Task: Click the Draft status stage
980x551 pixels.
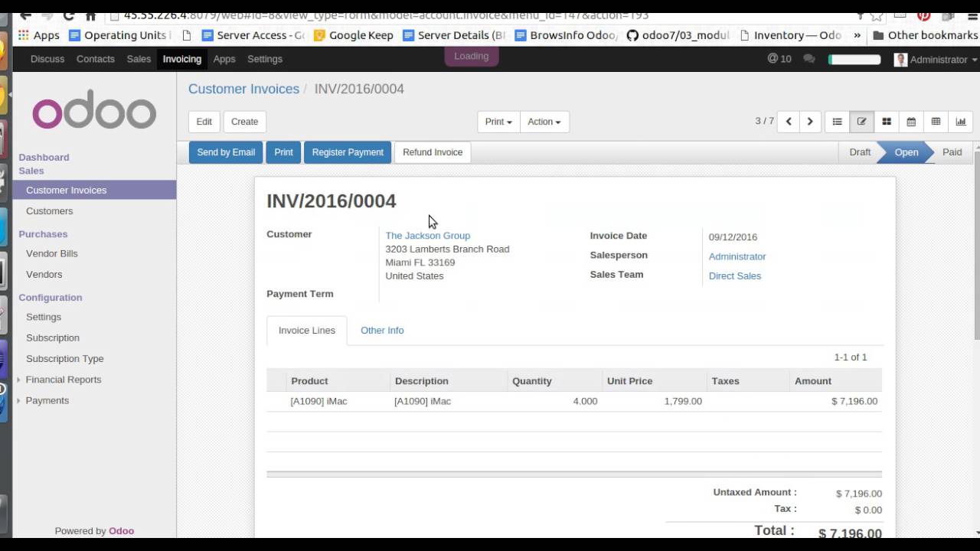Action: (x=860, y=152)
